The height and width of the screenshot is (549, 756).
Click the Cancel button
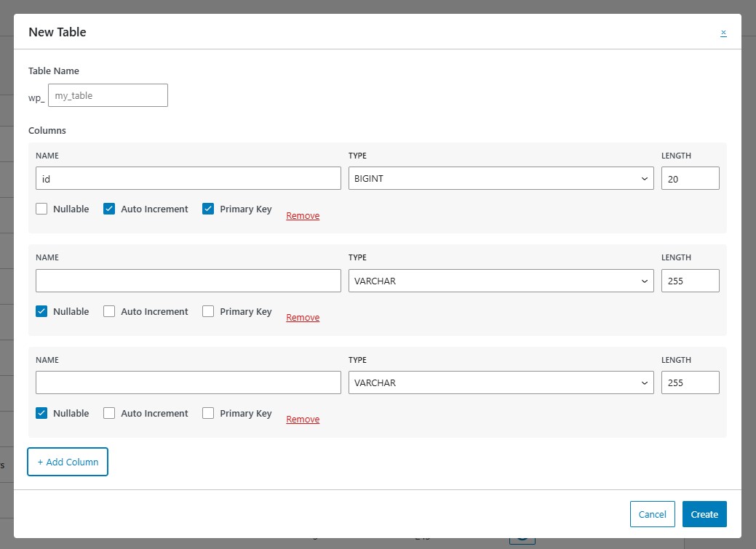(653, 514)
